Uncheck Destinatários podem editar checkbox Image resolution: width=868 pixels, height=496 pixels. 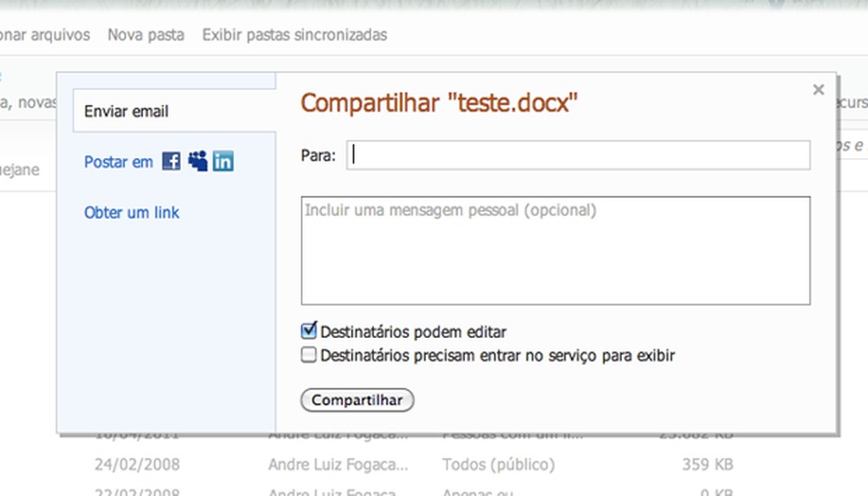tap(309, 331)
